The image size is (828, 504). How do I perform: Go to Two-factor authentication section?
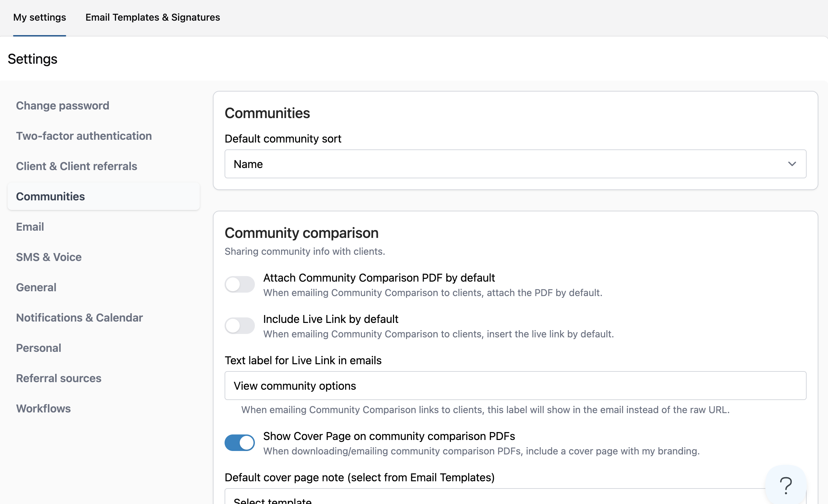84,136
